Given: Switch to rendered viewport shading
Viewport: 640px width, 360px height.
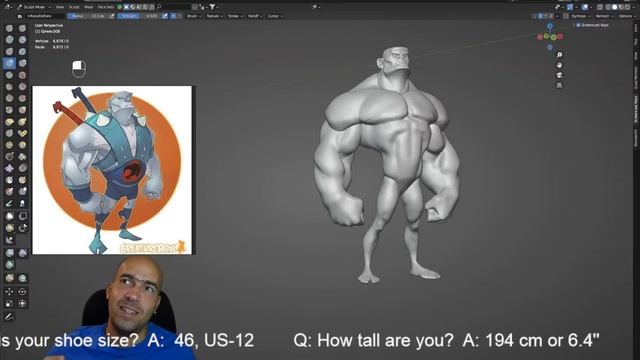Looking at the screenshot, I should [627, 7].
